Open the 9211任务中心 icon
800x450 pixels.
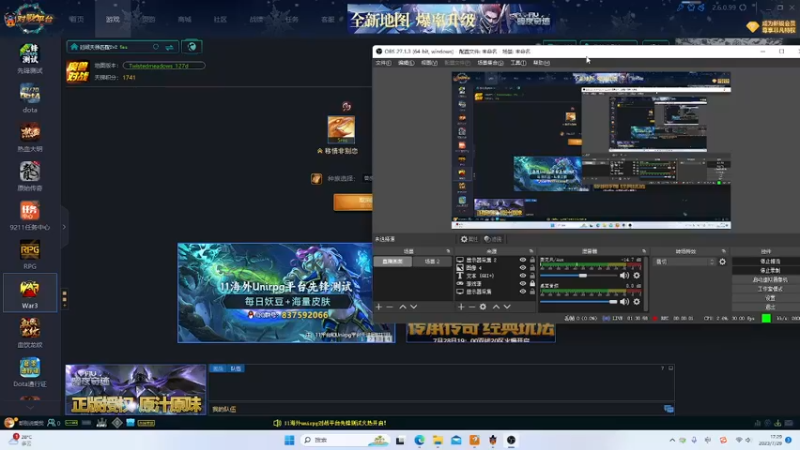pos(30,211)
